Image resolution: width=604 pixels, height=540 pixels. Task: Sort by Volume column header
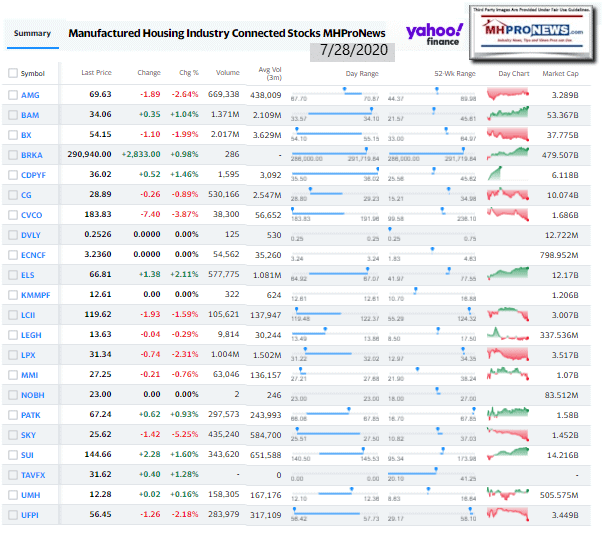pyautogui.click(x=228, y=73)
